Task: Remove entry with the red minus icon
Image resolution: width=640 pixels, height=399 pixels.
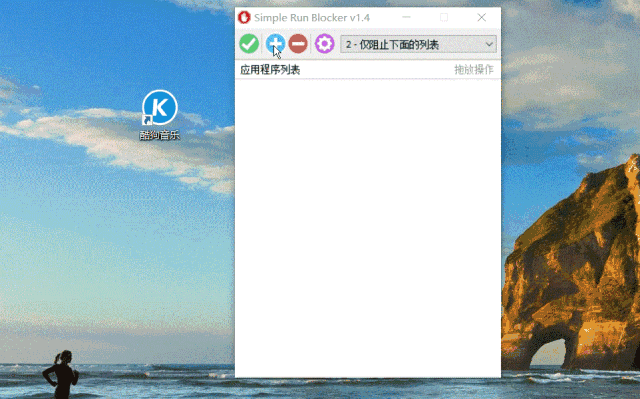Action: 298,44
